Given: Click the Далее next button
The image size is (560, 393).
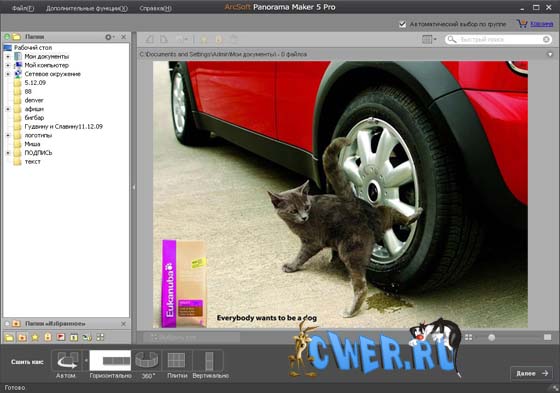Looking at the screenshot, I should (532, 373).
